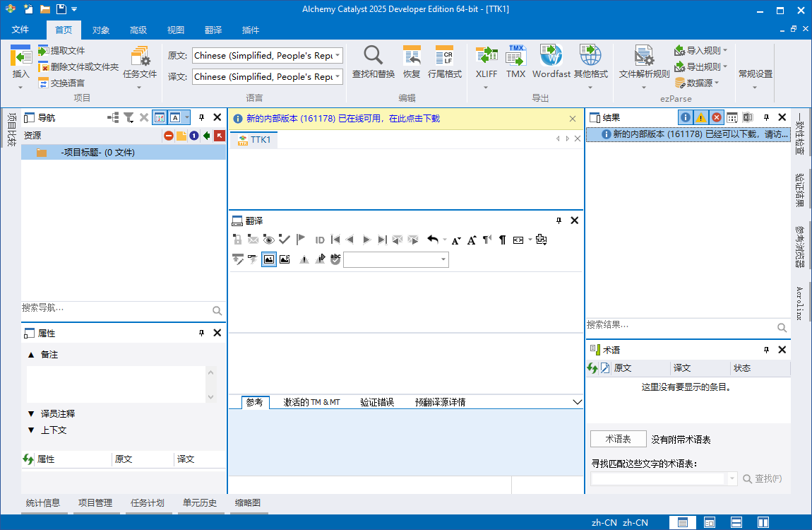This screenshot has height=530, width=812.
Task: Click the 行尾格式 line ending format icon
Action: (x=444, y=63)
